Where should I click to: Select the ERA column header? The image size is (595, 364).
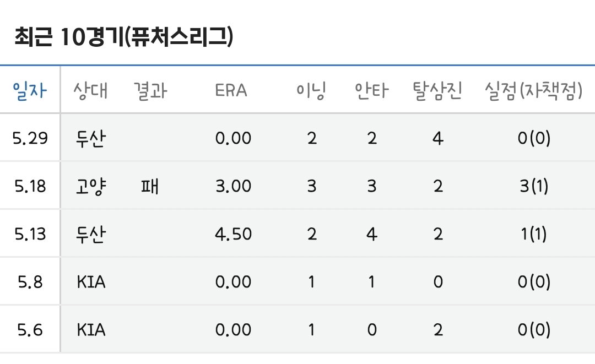(x=231, y=90)
